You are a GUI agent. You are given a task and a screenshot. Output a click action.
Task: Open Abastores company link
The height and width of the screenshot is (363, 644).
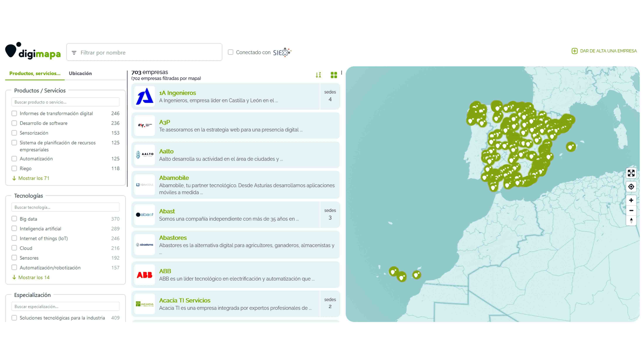[x=173, y=238]
